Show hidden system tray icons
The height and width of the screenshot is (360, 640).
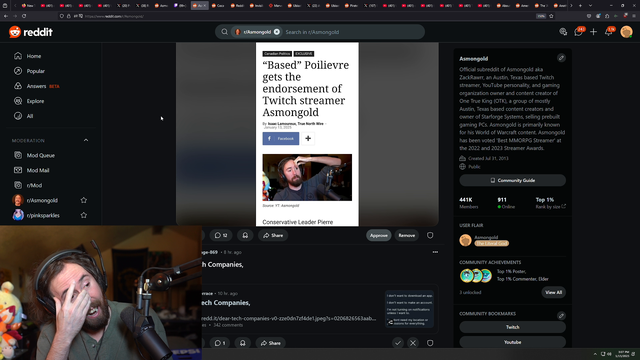595,354
